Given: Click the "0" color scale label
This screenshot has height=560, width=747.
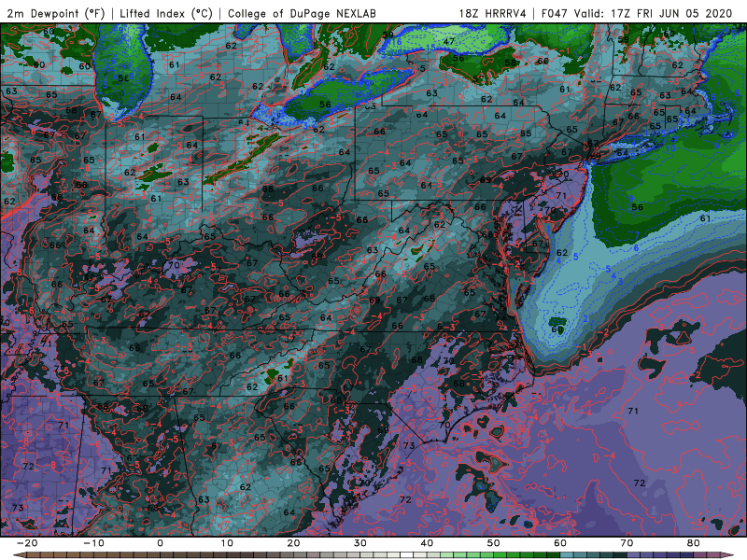Looking at the screenshot, I should tap(160, 543).
